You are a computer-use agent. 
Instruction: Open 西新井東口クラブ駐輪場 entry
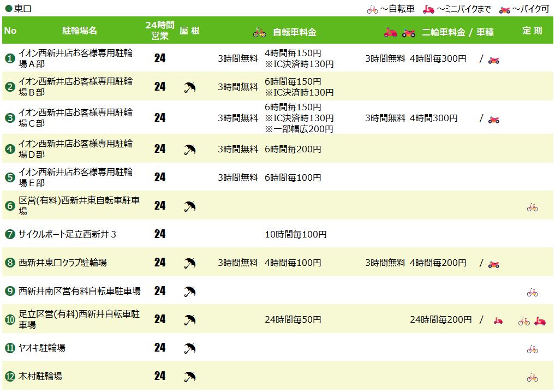click(x=63, y=263)
